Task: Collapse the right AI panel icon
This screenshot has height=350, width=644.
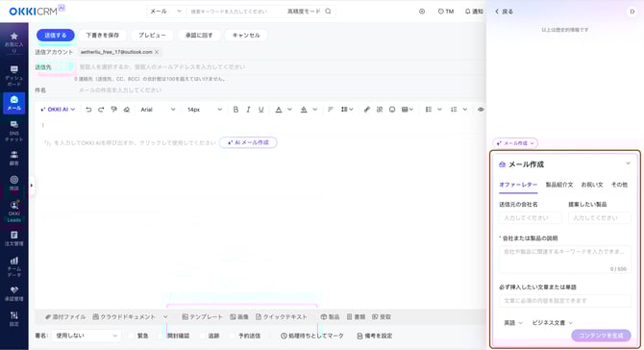Action: coord(632,12)
